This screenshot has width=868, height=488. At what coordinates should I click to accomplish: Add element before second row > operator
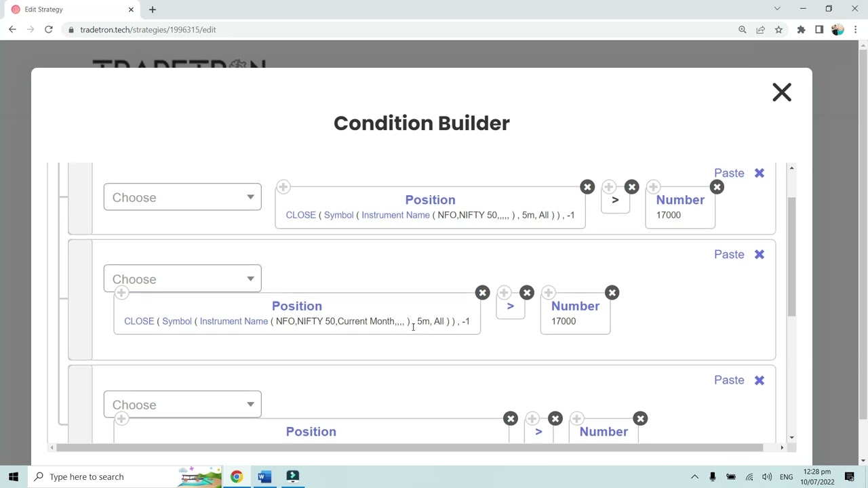504,293
